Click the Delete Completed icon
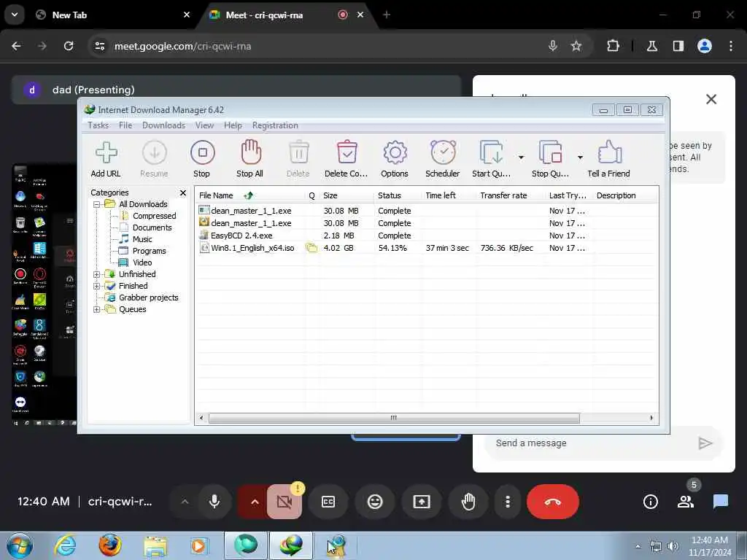The image size is (747, 560). (x=347, y=152)
